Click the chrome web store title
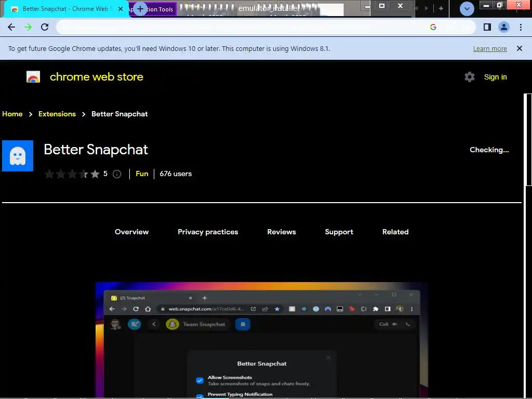 click(96, 77)
